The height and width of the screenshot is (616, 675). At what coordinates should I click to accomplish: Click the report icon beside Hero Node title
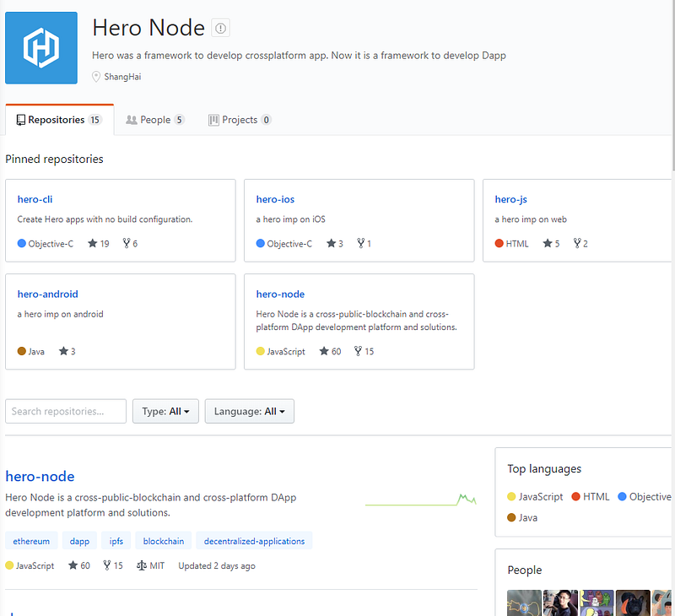220,28
